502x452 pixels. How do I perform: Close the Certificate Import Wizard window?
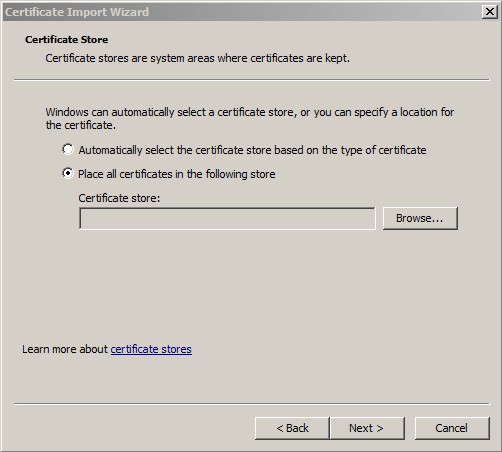click(x=489, y=12)
